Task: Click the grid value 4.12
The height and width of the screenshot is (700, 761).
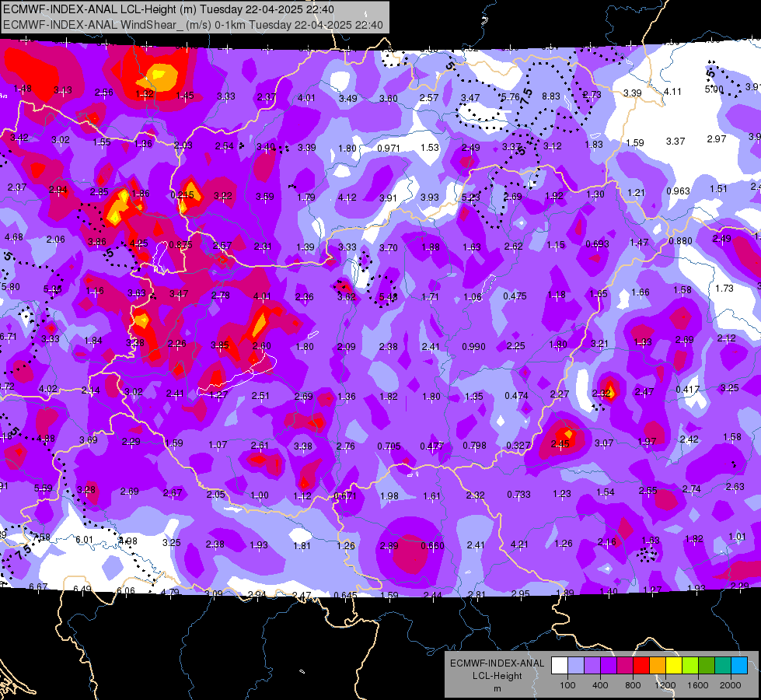Action: point(347,198)
